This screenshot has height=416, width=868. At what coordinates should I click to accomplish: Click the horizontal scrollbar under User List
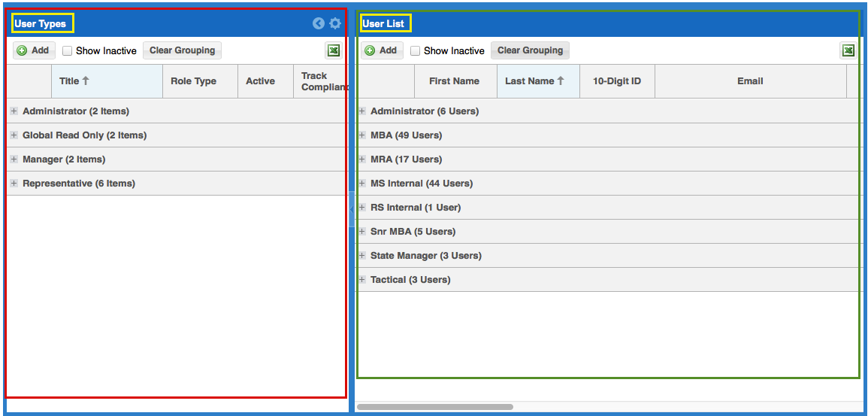[x=434, y=407]
